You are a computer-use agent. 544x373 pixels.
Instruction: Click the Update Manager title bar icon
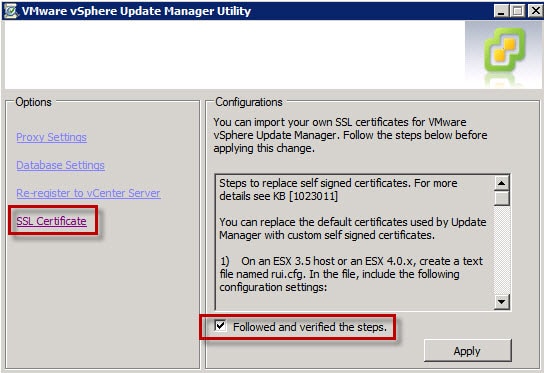[x=10, y=11]
